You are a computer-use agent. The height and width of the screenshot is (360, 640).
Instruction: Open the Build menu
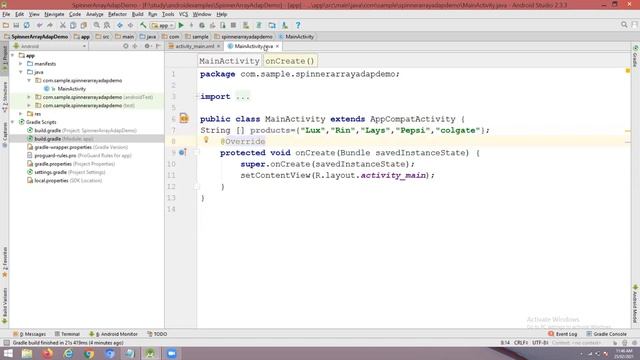(x=138, y=14)
